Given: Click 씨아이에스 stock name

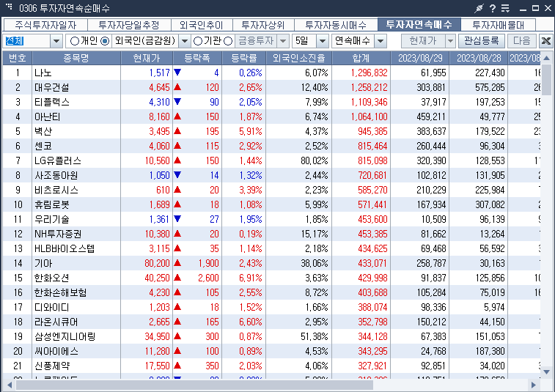Looking at the screenshot, I should 56,351.
